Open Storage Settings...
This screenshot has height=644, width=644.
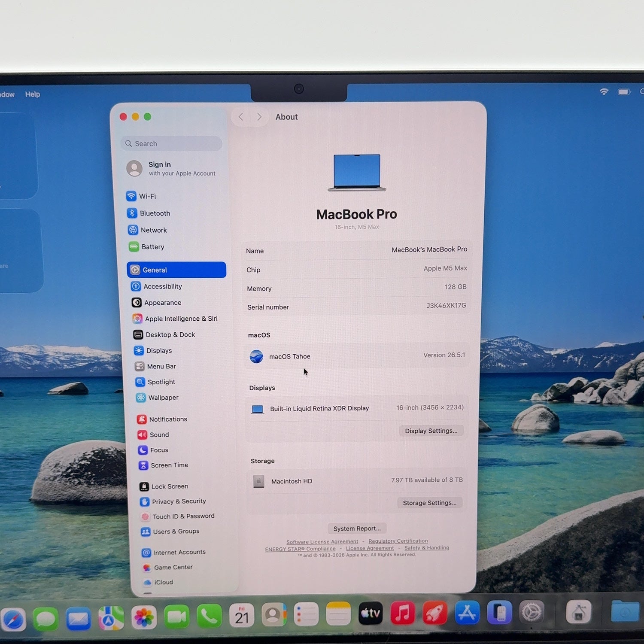coord(429,503)
